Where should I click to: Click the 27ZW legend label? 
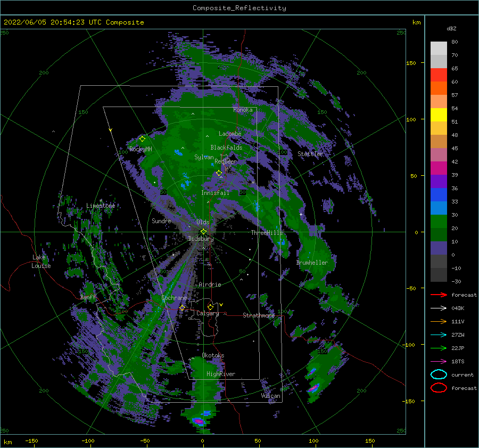click(x=458, y=335)
